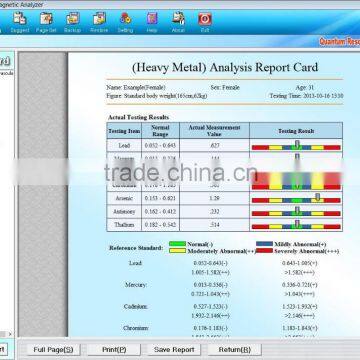Click the Backup toolbar icon
360x360 pixels.
click(x=72, y=22)
